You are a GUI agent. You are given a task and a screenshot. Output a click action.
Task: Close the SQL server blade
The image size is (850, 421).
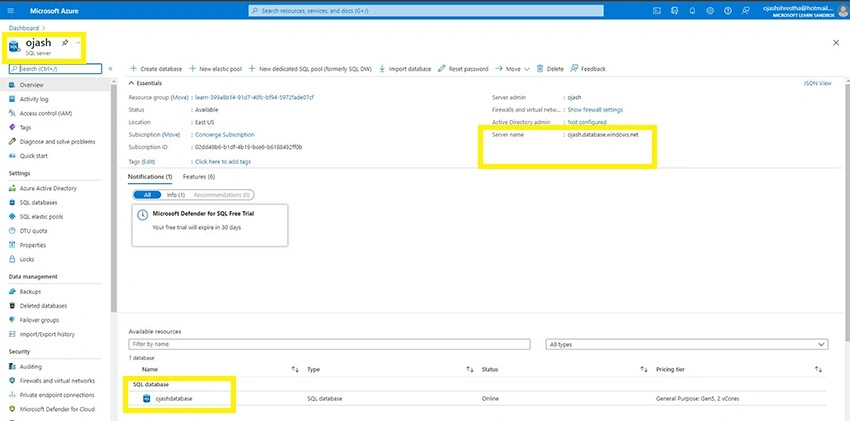coord(835,43)
